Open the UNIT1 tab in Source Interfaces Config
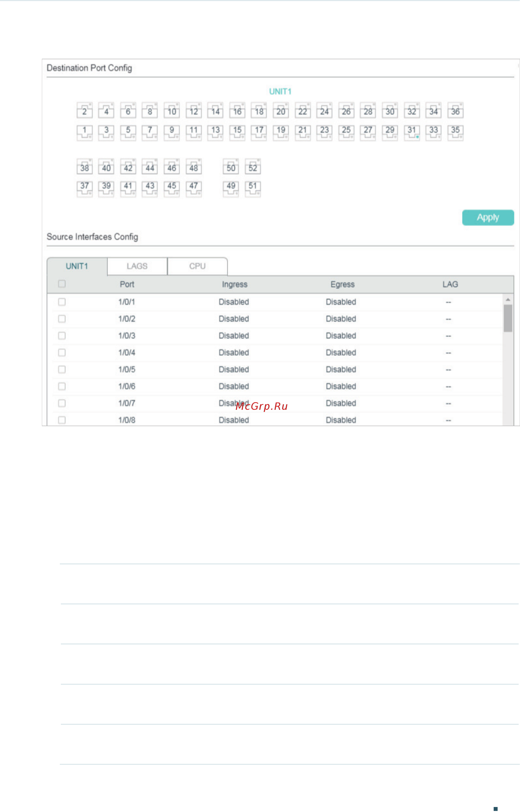Screen dimensions: 520x812 pyautogui.click(x=77, y=266)
